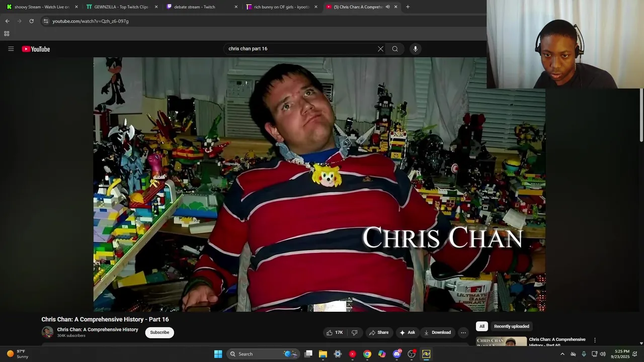Open OBS Studio from the taskbar

tap(412, 354)
